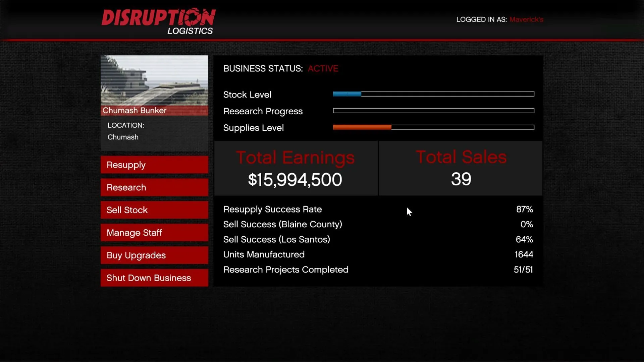This screenshot has width=644, height=362.
Task: Click the Sell Stock button
Action: (154, 210)
